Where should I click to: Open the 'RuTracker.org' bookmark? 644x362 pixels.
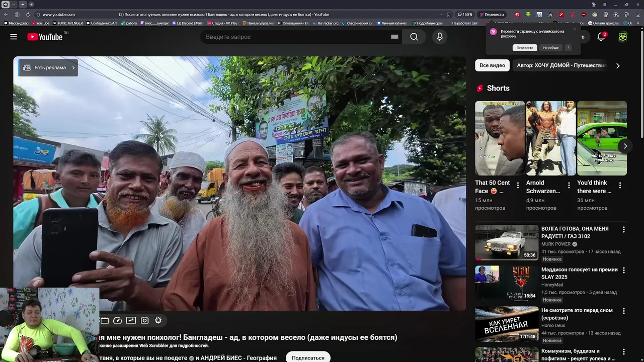click(x=326, y=23)
